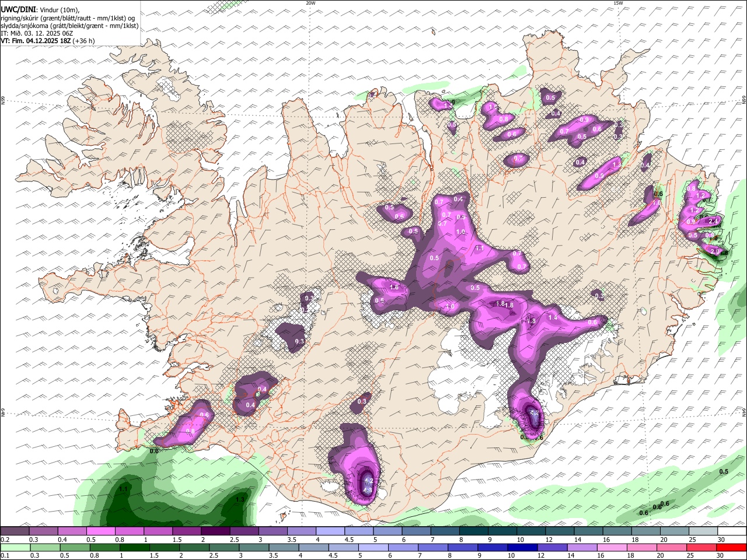Select the white top-row swatch at 30
Viewport: 747px width, 560px height.
click(x=732, y=531)
